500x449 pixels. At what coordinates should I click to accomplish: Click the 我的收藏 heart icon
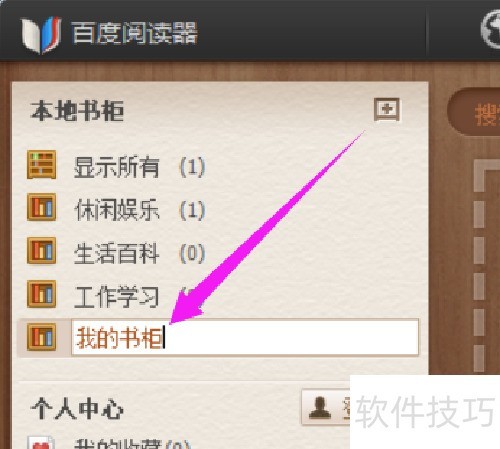tap(41, 443)
